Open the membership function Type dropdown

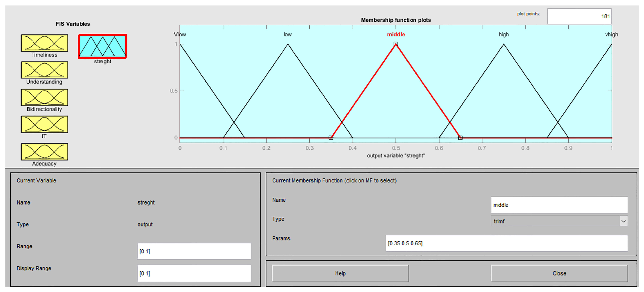[559, 221]
